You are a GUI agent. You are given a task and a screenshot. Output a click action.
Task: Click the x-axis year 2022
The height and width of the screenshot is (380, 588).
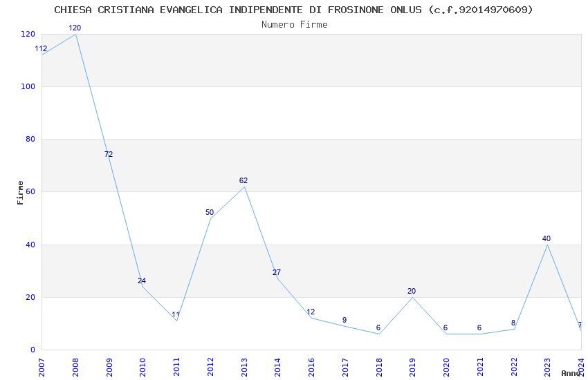(x=514, y=368)
